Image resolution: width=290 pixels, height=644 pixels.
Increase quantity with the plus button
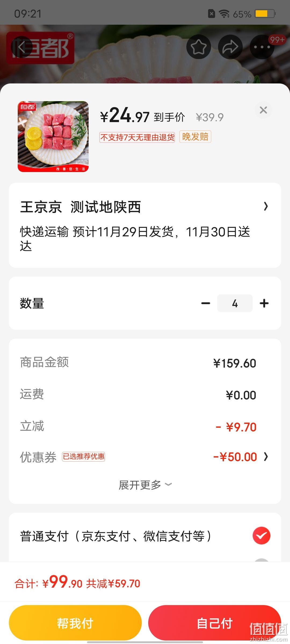[264, 303]
